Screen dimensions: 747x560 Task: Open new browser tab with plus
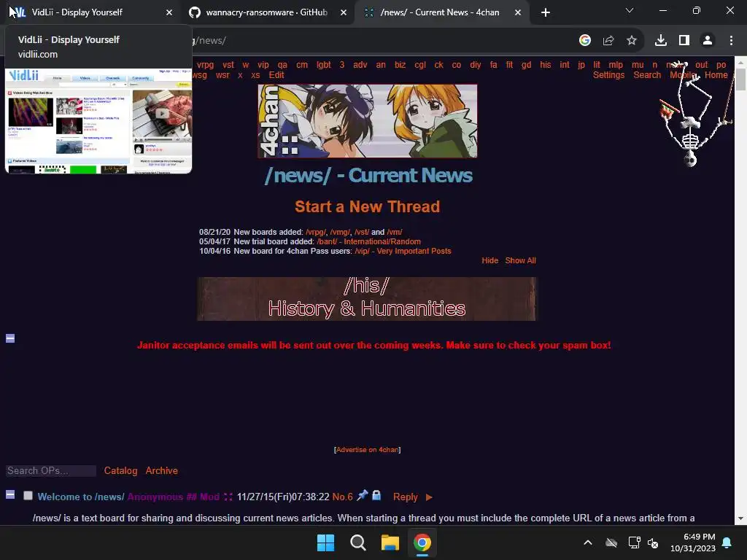(546, 12)
